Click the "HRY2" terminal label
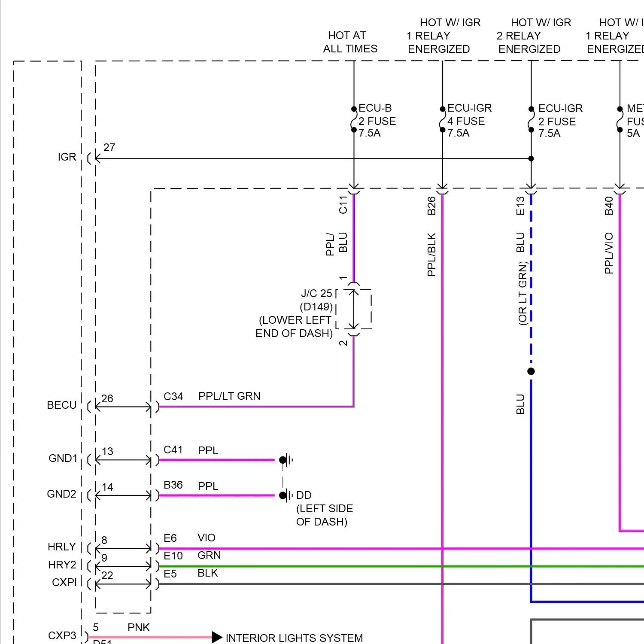This screenshot has width=644, height=644. pyautogui.click(x=62, y=565)
